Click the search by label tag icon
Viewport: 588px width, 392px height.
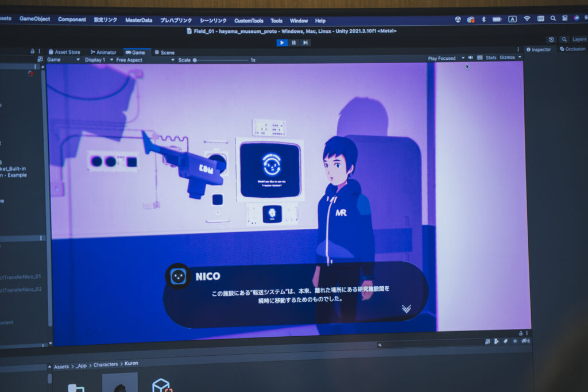(506, 341)
